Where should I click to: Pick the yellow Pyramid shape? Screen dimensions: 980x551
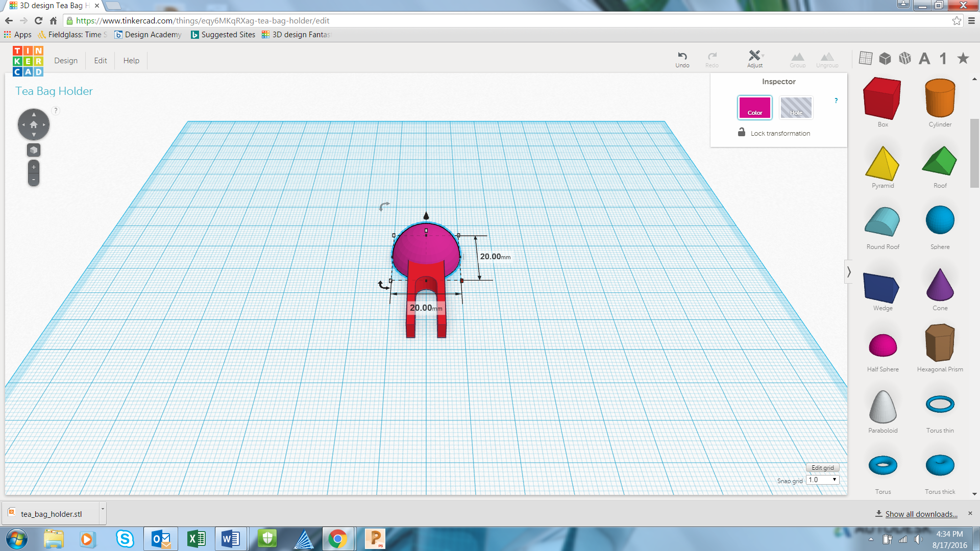(x=883, y=163)
